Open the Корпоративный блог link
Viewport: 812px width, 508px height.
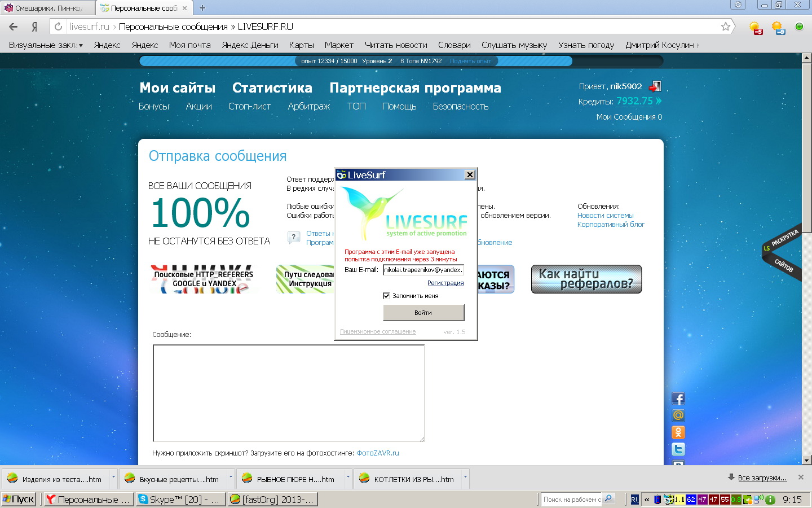click(x=611, y=224)
